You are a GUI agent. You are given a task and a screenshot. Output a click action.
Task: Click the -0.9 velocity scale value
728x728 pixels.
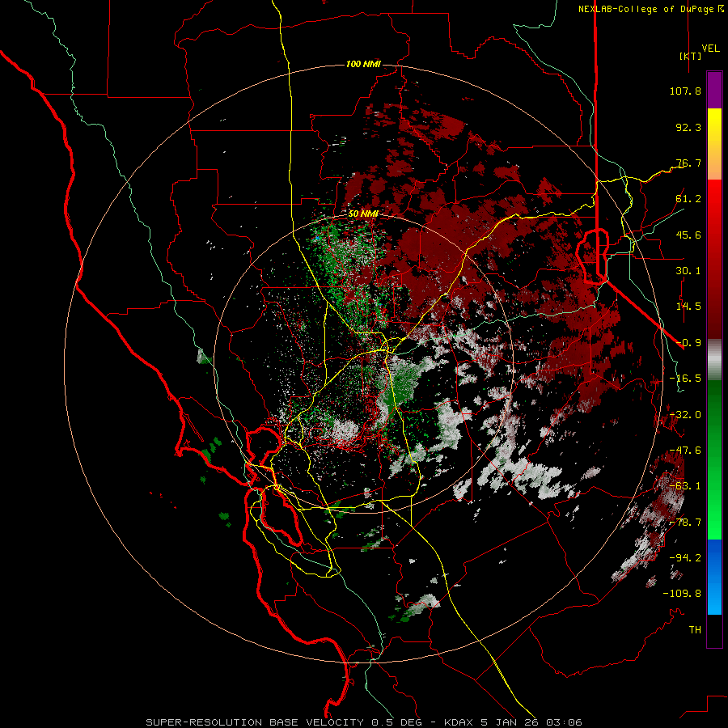click(688, 343)
